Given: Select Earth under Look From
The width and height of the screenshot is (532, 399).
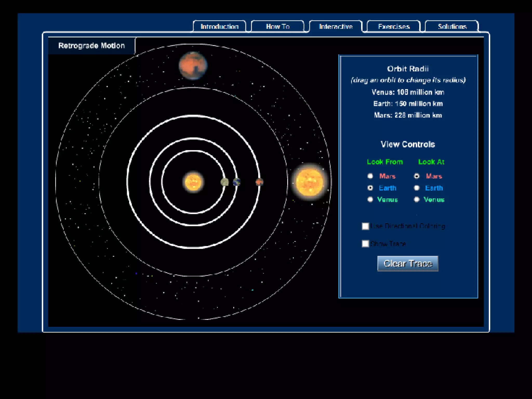Looking at the screenshot, I should coord(370,188).
